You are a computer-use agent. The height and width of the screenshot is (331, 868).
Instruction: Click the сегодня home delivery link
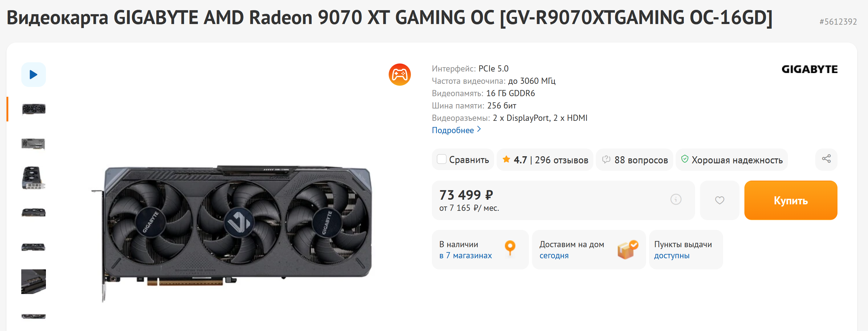point(554,255)
